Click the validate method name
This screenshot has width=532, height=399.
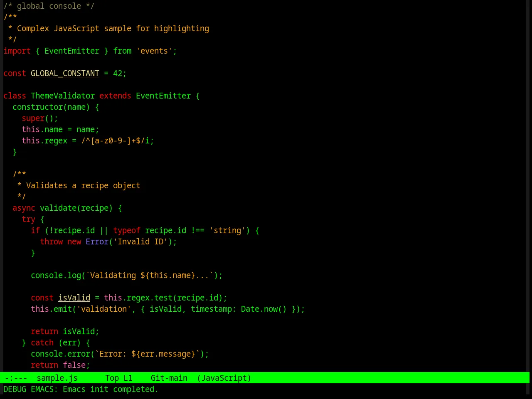58,208
